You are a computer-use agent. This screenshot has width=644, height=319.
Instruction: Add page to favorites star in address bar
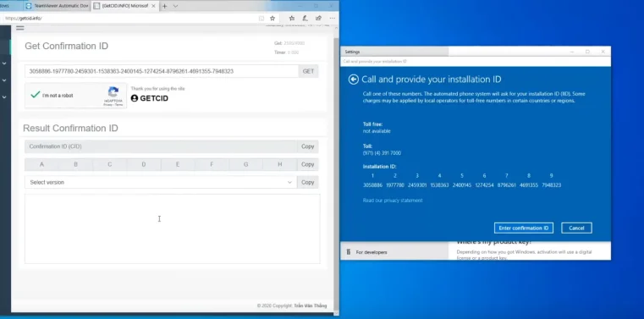[x=272, y=19]
